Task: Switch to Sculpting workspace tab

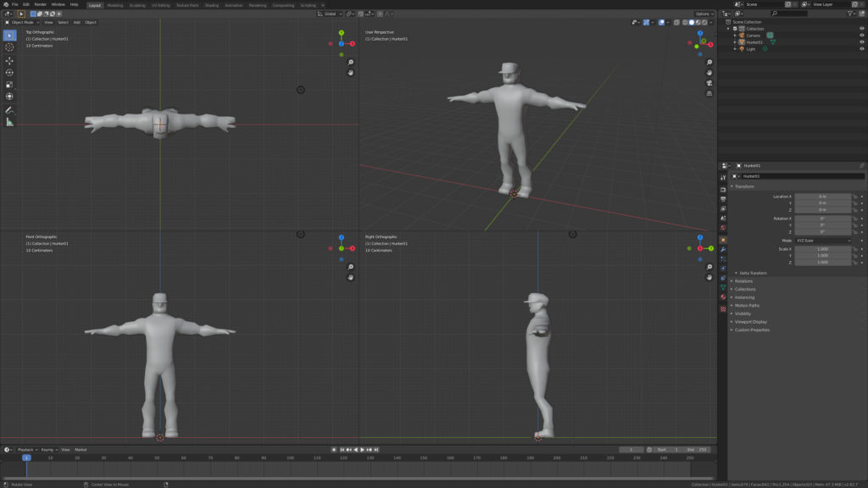Action: 137,5
